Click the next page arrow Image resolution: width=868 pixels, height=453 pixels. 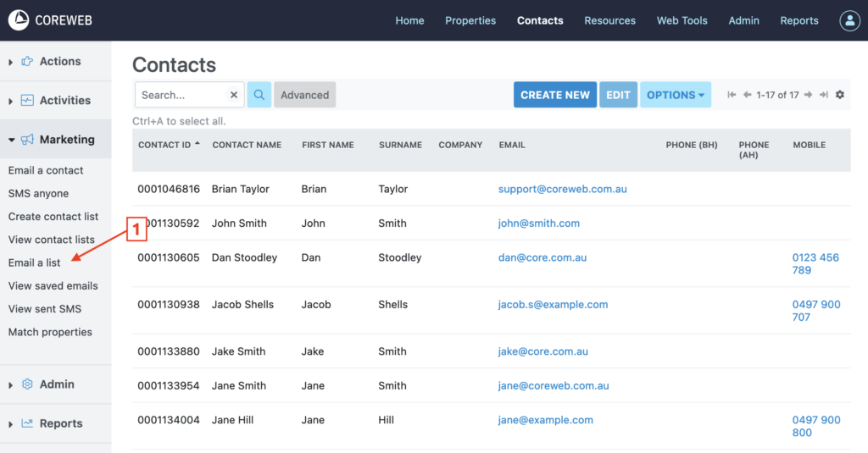tap(809, 95)
